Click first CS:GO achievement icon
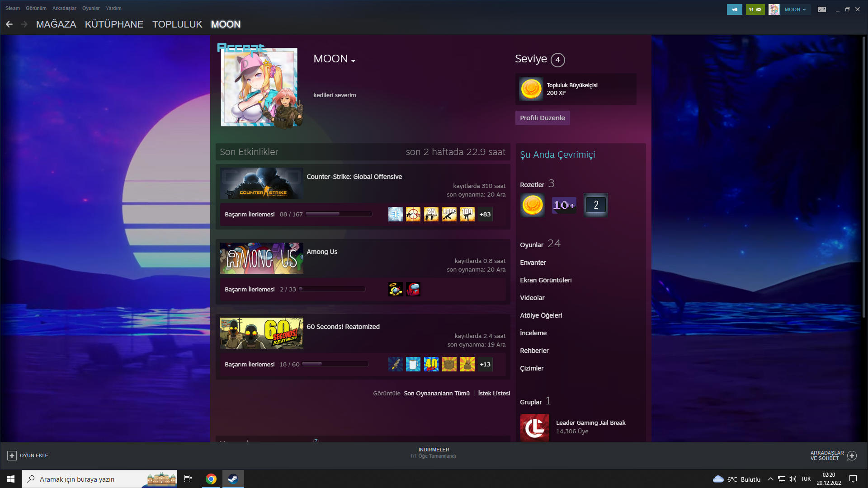 [395, 214]
